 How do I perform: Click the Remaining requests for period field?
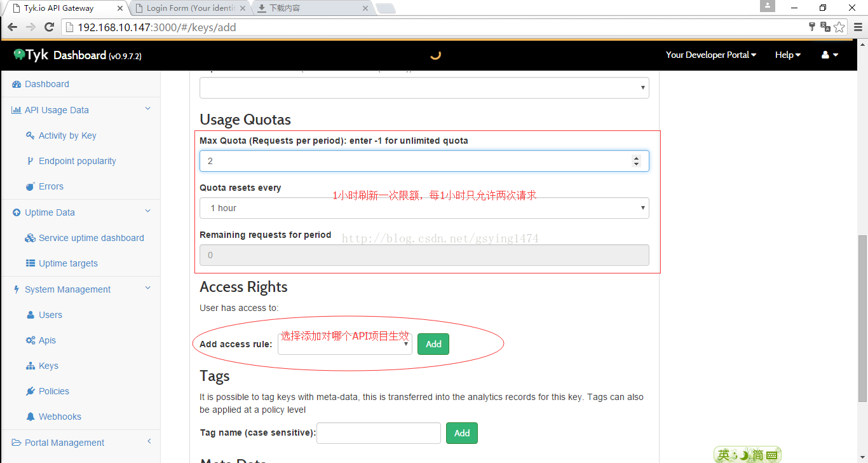(x=424, y=255)
